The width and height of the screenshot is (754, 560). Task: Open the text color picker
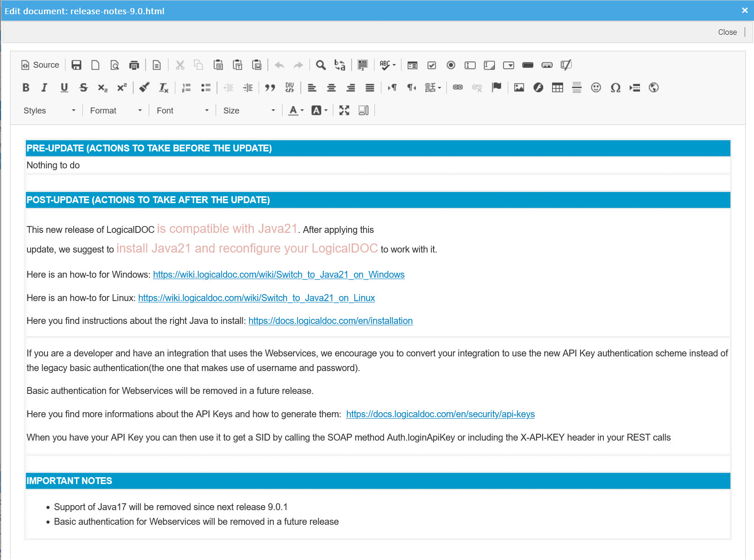[x=297, y=110]
